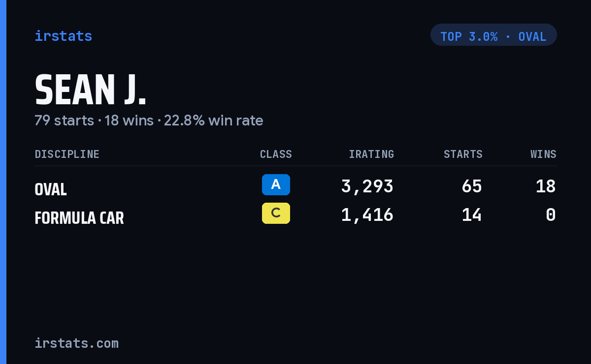591x364 pixels.
Task: Click the 3,293 oval iRating value
Action: pyautogui.click(x=367, y=186)
